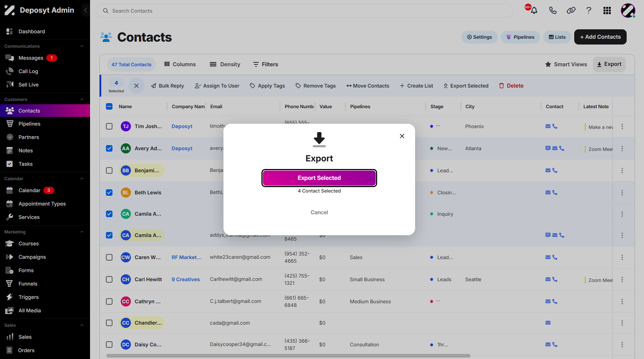
Task: Email Cathryn using envelope icon
Action: tap(548, 301)
